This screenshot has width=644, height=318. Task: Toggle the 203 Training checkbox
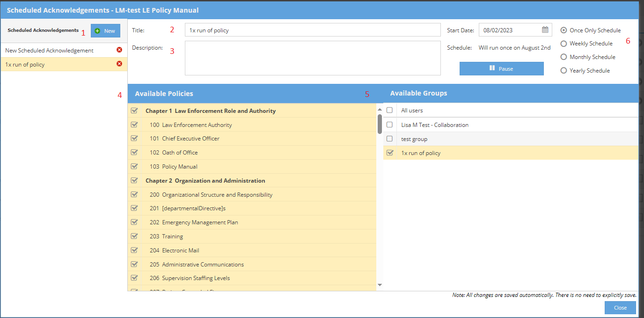tap(134, 236)
